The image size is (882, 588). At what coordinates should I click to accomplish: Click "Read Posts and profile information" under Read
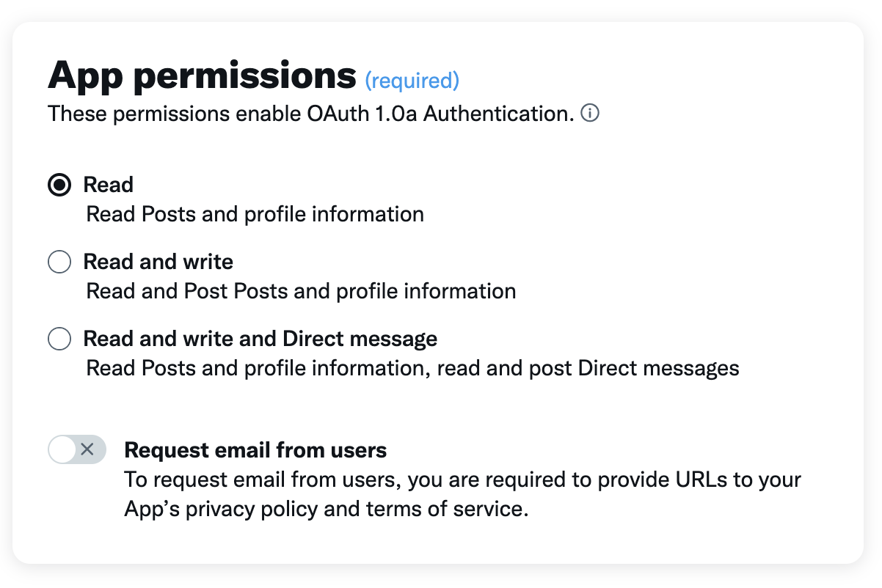[x=255, y=215]
